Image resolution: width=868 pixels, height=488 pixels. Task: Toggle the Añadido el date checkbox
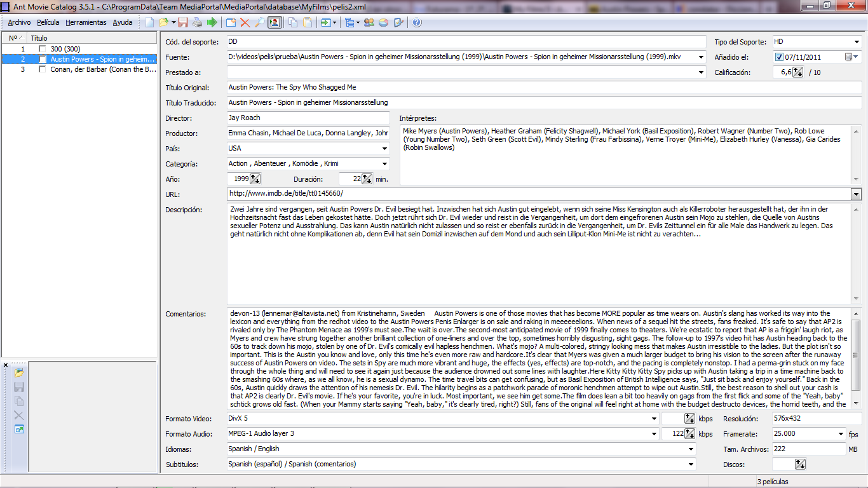(780, 57)
